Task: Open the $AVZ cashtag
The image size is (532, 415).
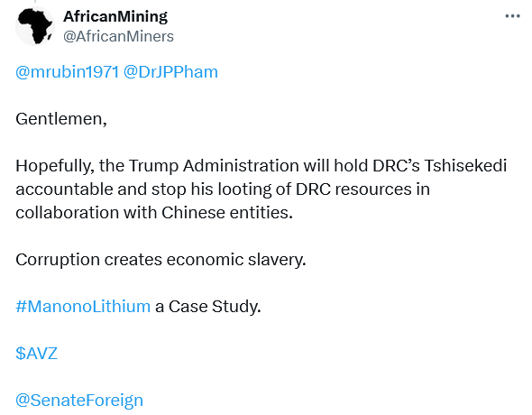Action: [37, 354]
